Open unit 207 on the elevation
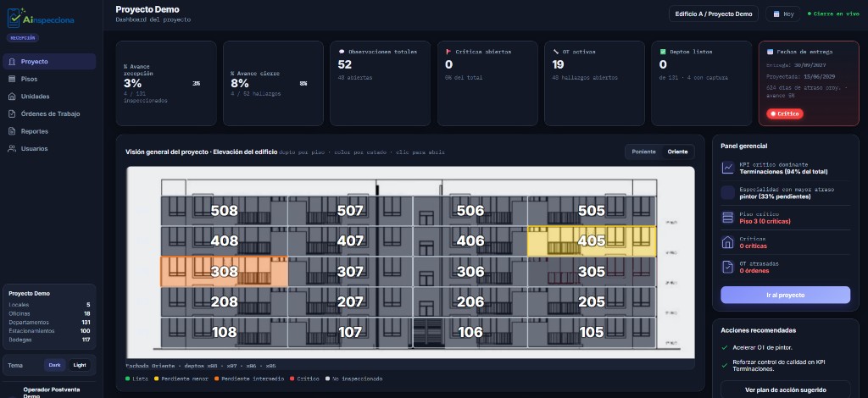This screenshot has height=398, width=868. 350,301
